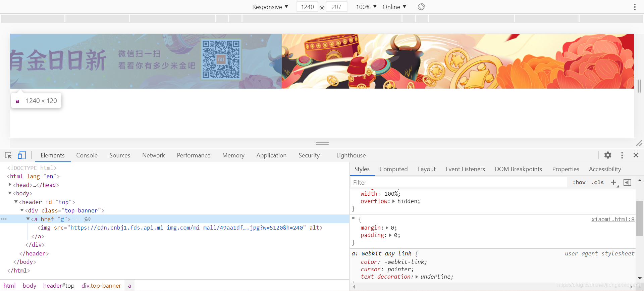This screenshot has height=291, width=644.
Task: Open the Application tab
Action: pos(271,155)
